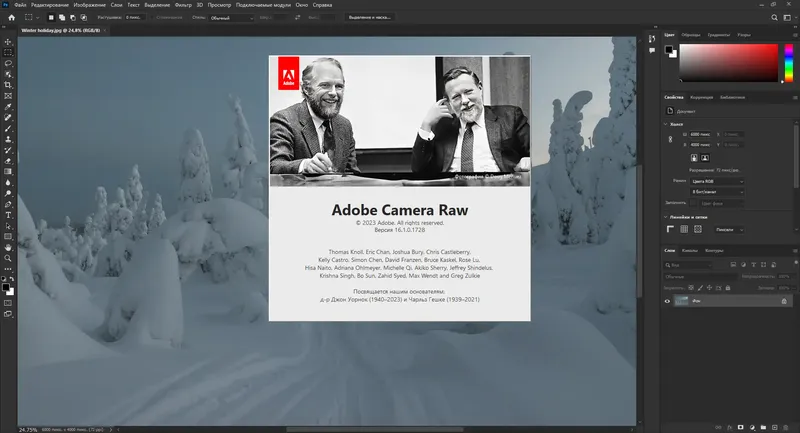Open the Файл menu

(x=20, y=5)
